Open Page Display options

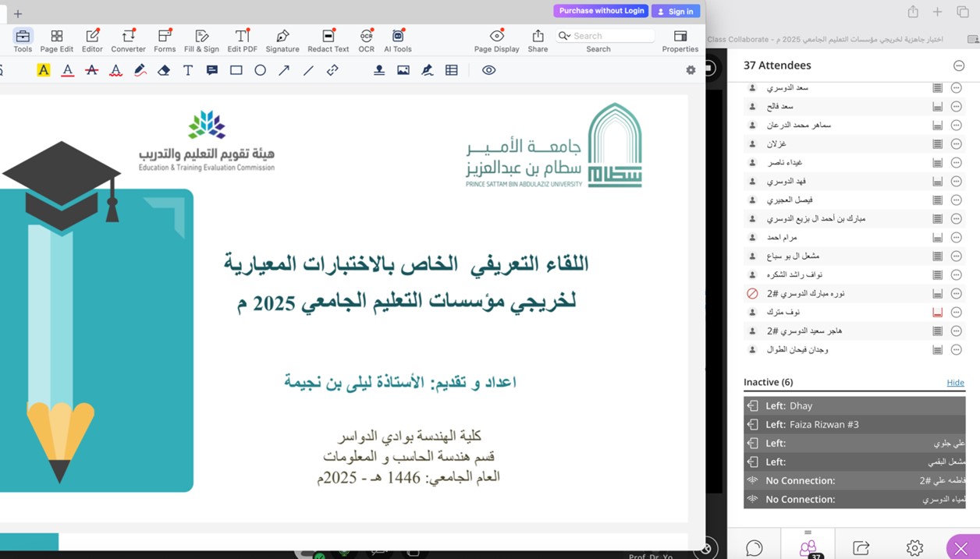pyautogui.click(x=496, y=41)
